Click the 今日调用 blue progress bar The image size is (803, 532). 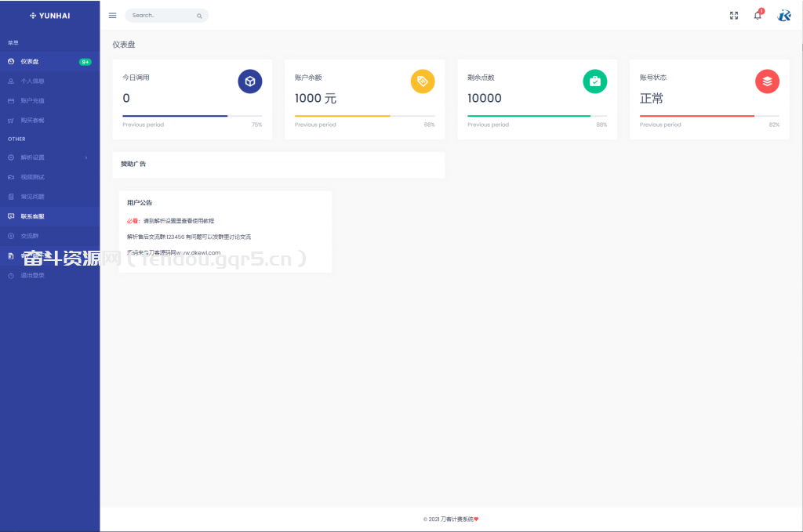tap(175, 116)
